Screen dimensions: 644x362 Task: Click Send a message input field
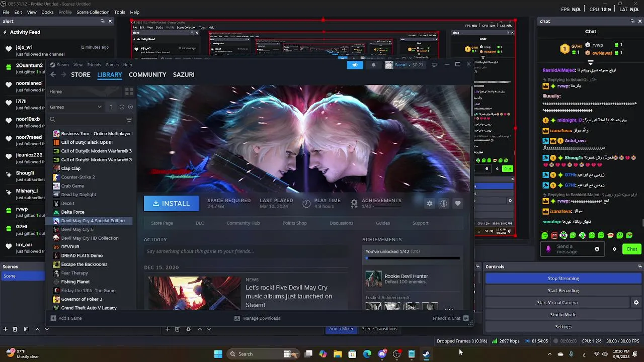click(573, 249)
